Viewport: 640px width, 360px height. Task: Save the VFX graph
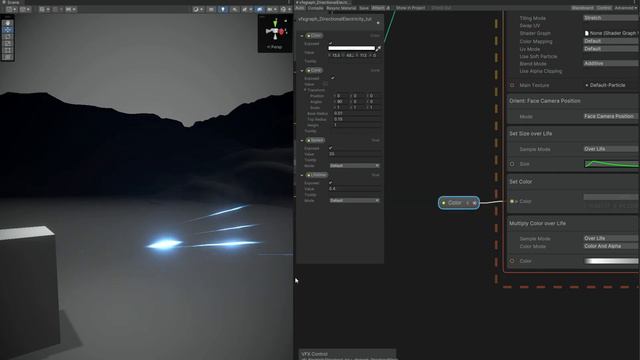click(x=364, y=8)
